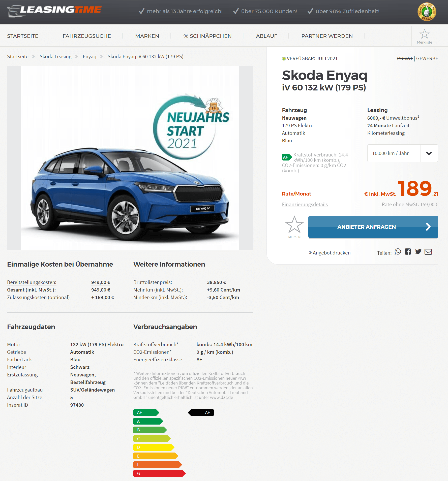The height and width of the screenshot is (481, 448).
Task: Click the Zulassungskosten + 169,00 € value
Action: [103, 297]
